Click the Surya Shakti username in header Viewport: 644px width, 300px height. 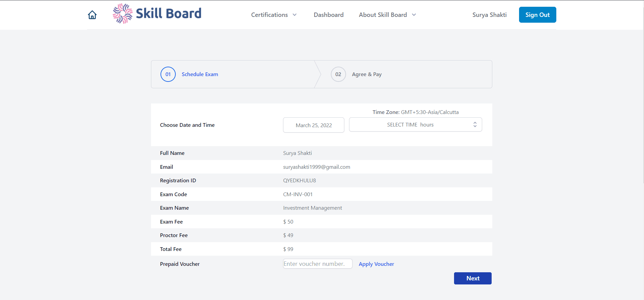(x=489, y=15)
